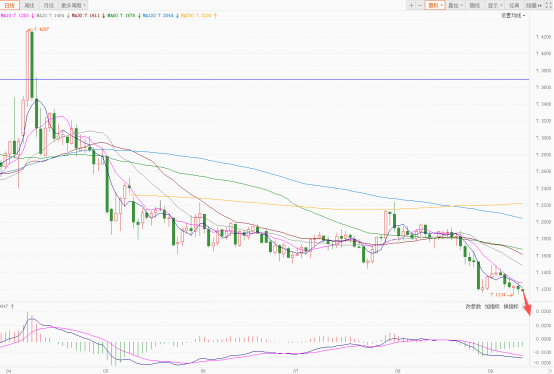Image resolution: width=554 pixels, height=374 pixels.
Task: Open 设置均线 moving average settings
Action: 513,16
